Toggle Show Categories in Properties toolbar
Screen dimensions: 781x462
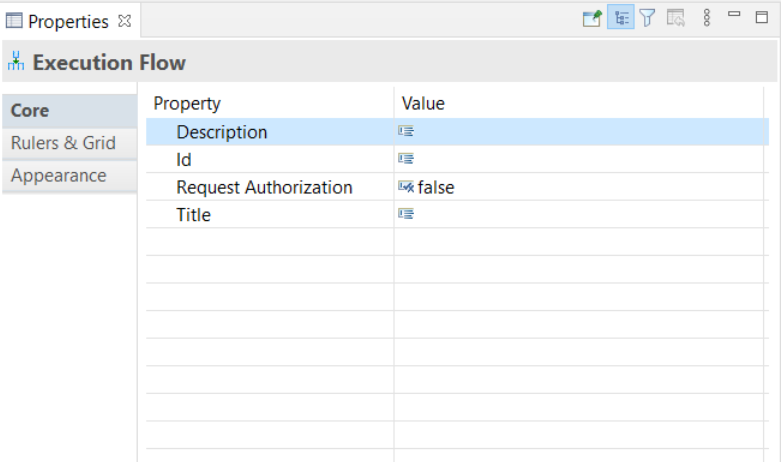[620, 18]
